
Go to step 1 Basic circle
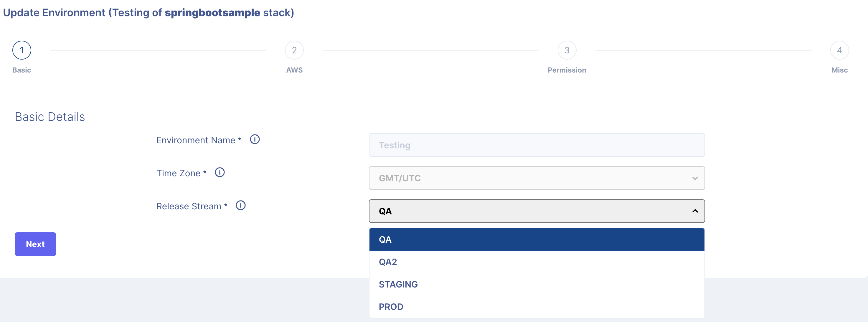22,50
